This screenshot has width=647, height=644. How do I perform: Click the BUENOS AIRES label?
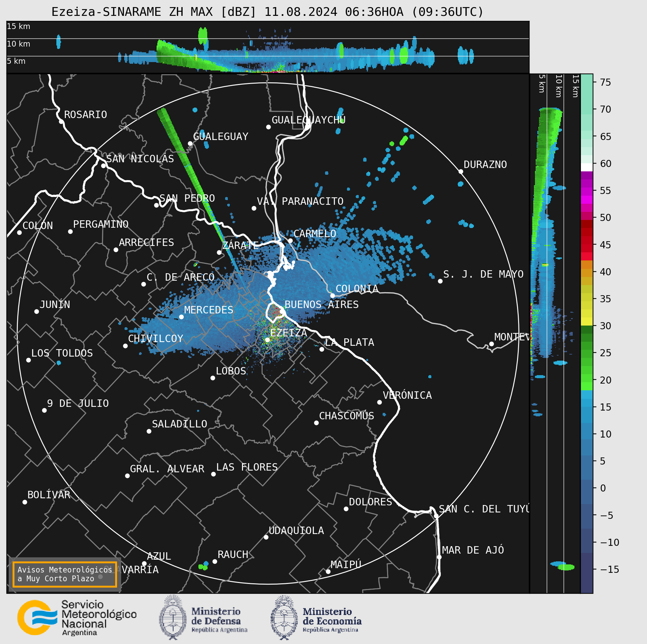pos(322,305)
